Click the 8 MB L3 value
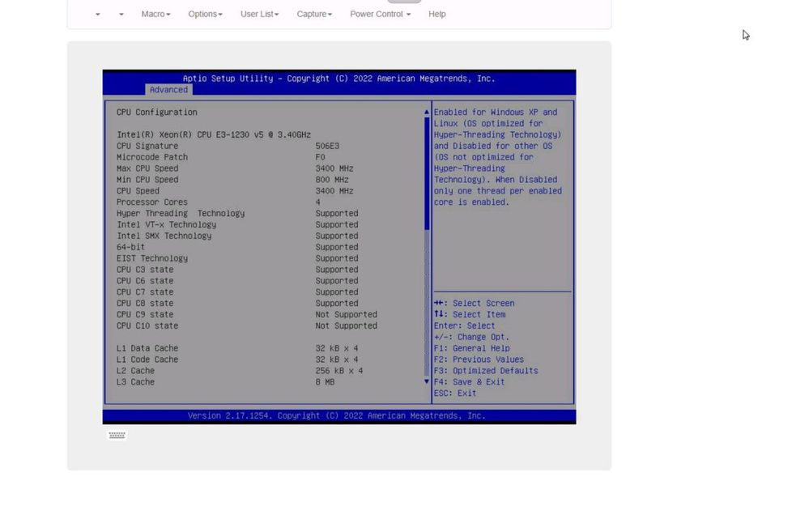The image size is (809, 532). tap(325, 382)
